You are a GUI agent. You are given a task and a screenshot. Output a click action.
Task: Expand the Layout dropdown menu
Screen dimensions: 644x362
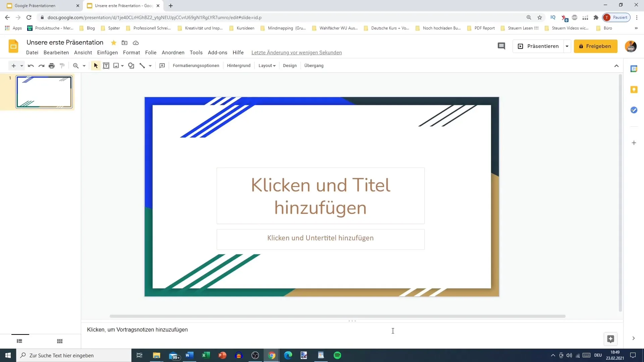click(267, 65)
